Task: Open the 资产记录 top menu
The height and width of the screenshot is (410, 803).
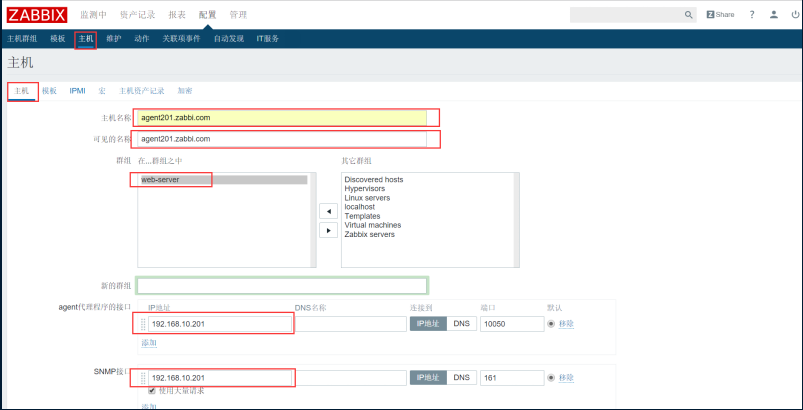Action: tap(137, 15)
